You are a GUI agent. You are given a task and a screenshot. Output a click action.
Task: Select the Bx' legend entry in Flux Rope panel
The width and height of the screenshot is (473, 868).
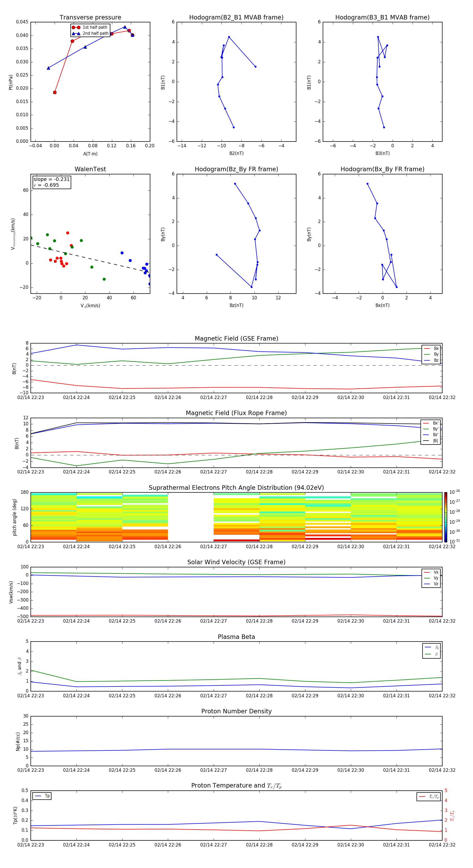[x=431, y=423]
